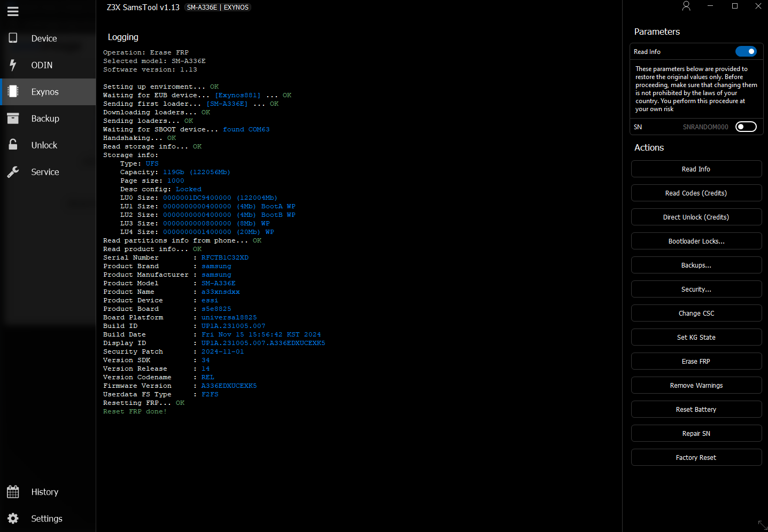
Task: Open the Backups... action
Action: pyautogui.click(x=696, y=265)
